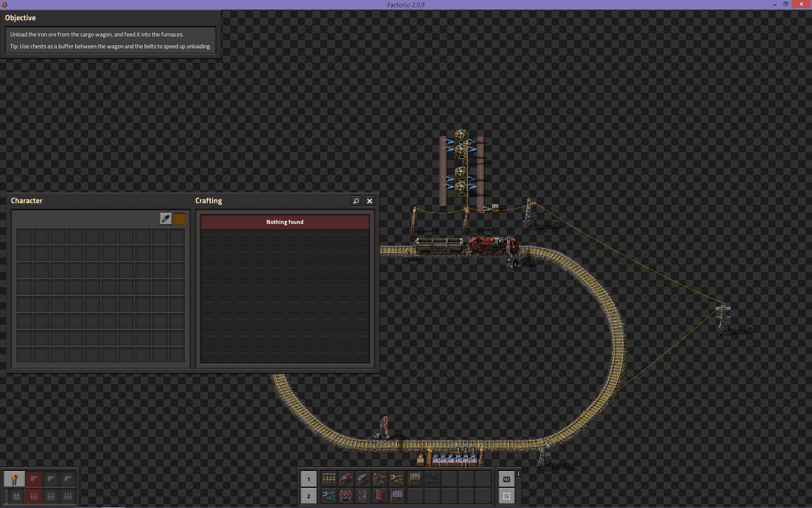Click the armor vest slot
This screenshot has width=812, height=508.
[16, 496]
